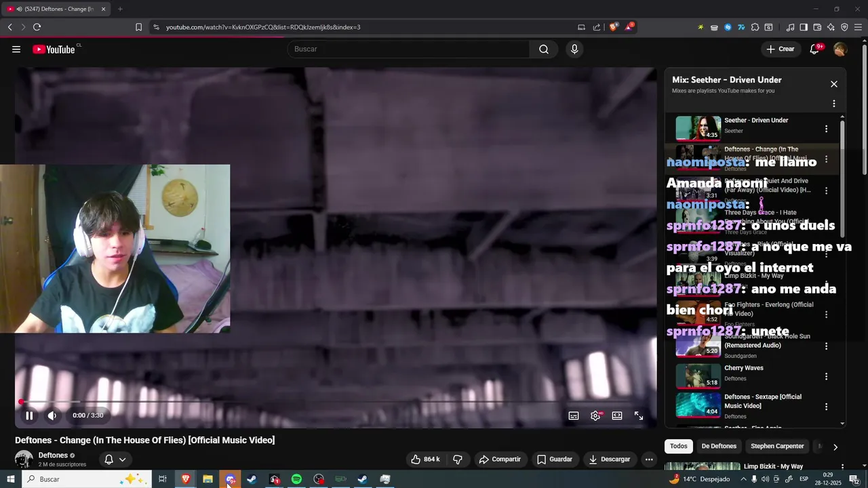
Task: Open options for Soundgarden - Black Hole Sun
Action: (826, 346)
